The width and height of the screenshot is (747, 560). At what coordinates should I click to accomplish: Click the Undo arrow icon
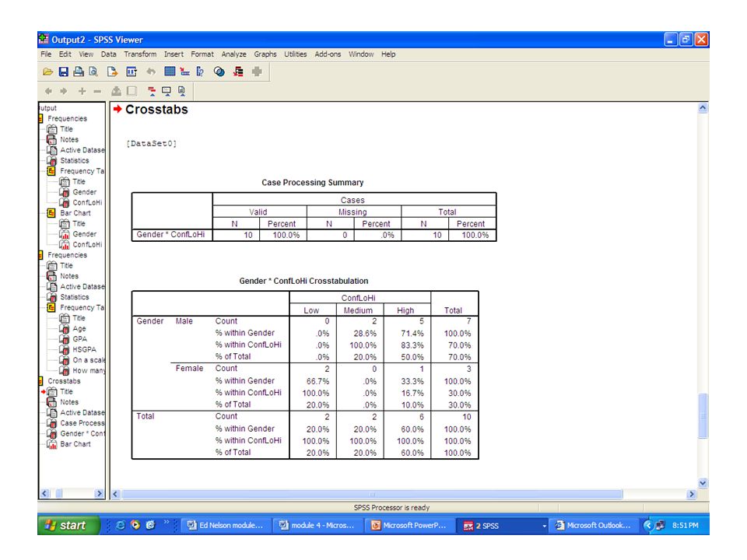pyautogui.click(x=151, y=72)
